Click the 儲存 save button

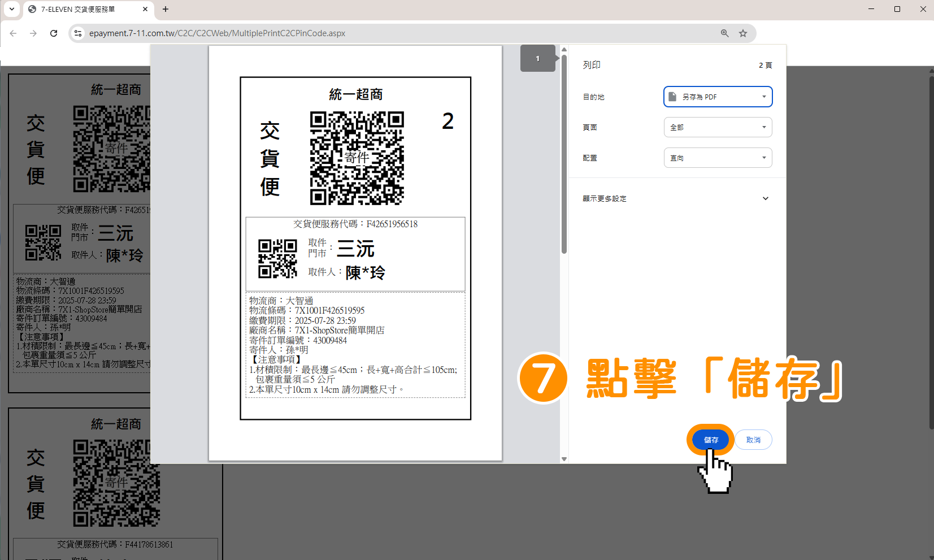coord(711,440)
